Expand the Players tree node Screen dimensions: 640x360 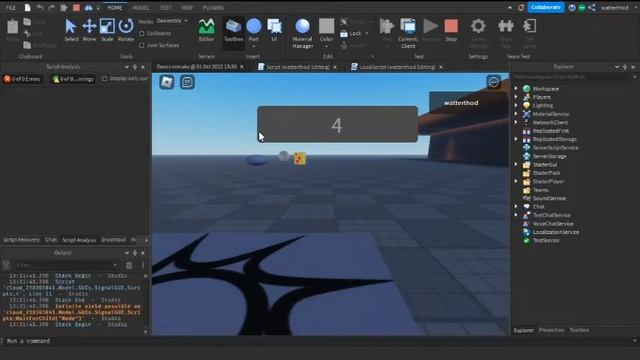[516, 97]
